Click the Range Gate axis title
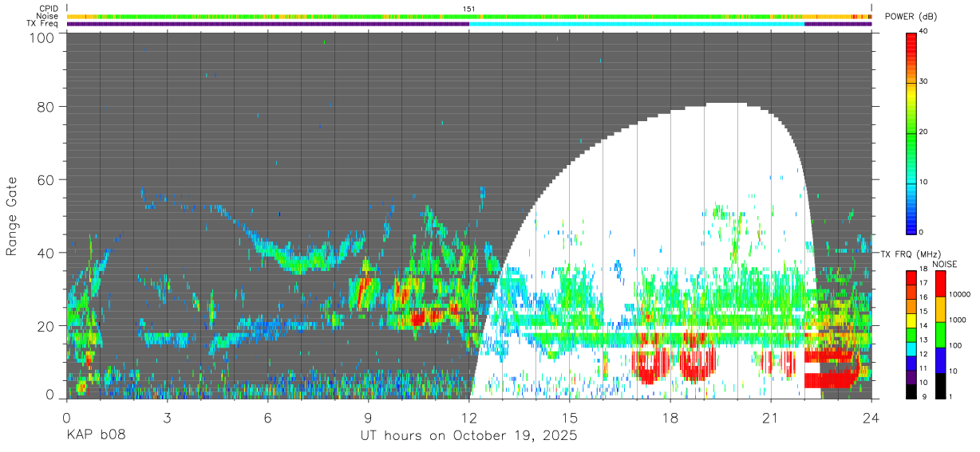 point(12,216)
